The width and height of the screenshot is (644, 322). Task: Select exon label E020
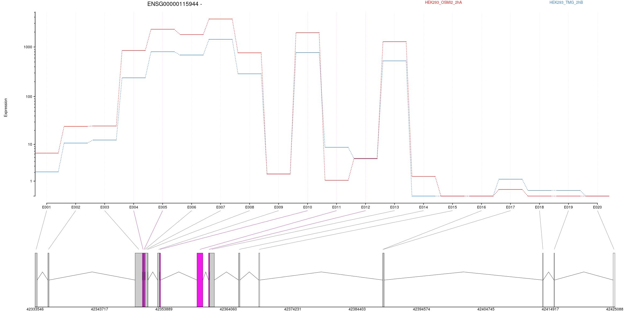tap(597, 207)
